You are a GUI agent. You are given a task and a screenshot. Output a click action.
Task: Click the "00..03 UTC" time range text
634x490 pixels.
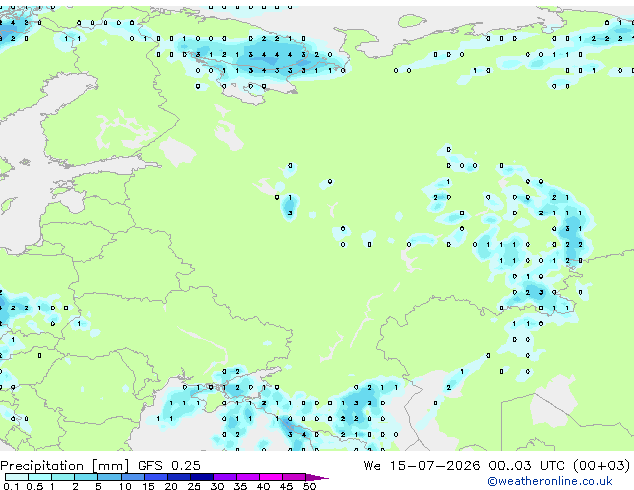click(x=526, y=465)
